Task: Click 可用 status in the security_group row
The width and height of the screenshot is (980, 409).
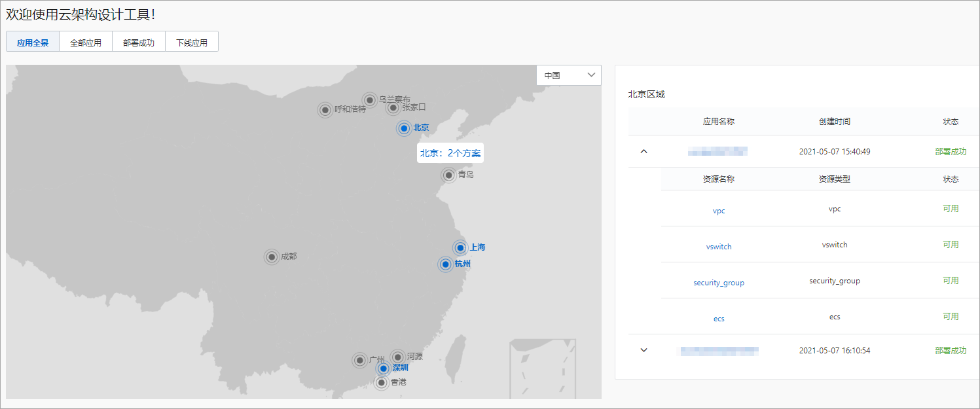Action: (x=951, y=281)
